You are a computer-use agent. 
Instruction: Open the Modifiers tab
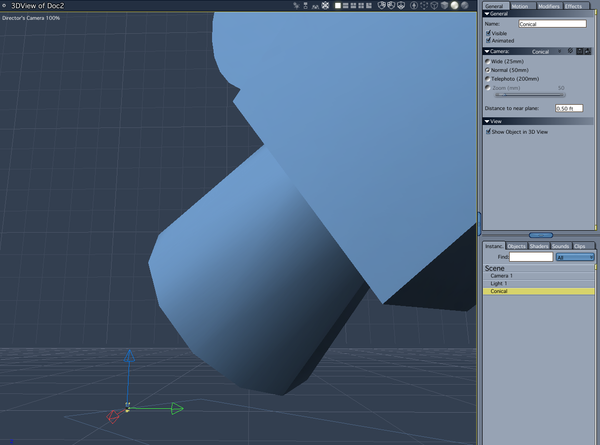(548, 6)
